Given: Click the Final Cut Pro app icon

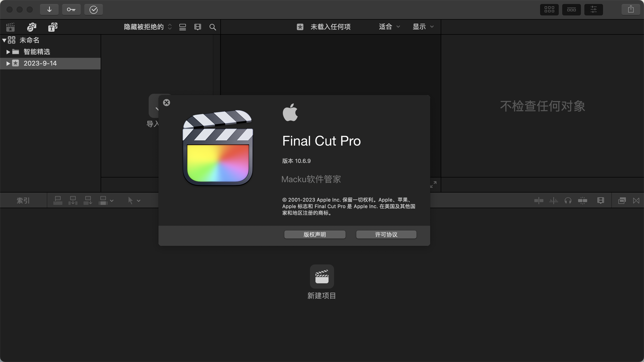Looking at the screenshot, I should click(x=218, y=148).
